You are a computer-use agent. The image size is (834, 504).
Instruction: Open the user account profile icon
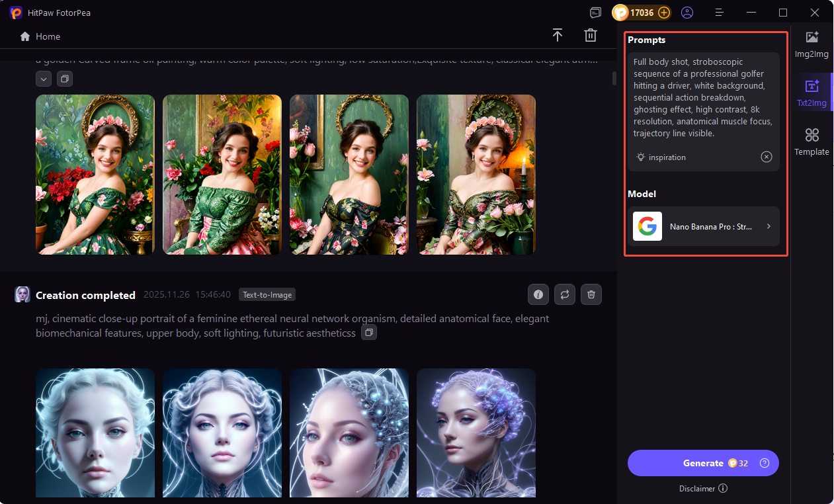tap(687, 13)
